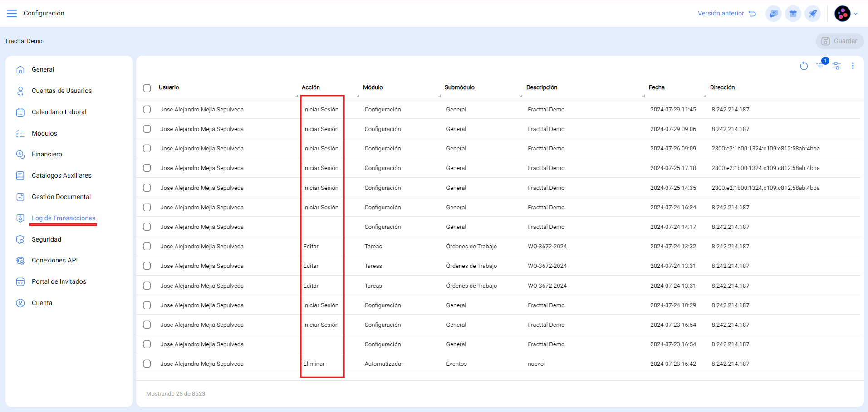Open the gift box news icon
The height and width of the screenshot is (412, 868).
coord(793,14)
